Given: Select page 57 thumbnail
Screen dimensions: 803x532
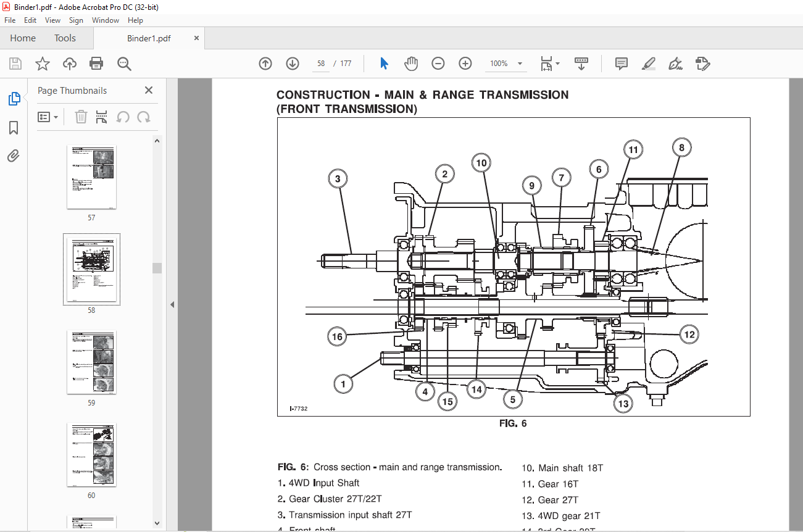Looking at the screenshot, I should coord(91,178).
